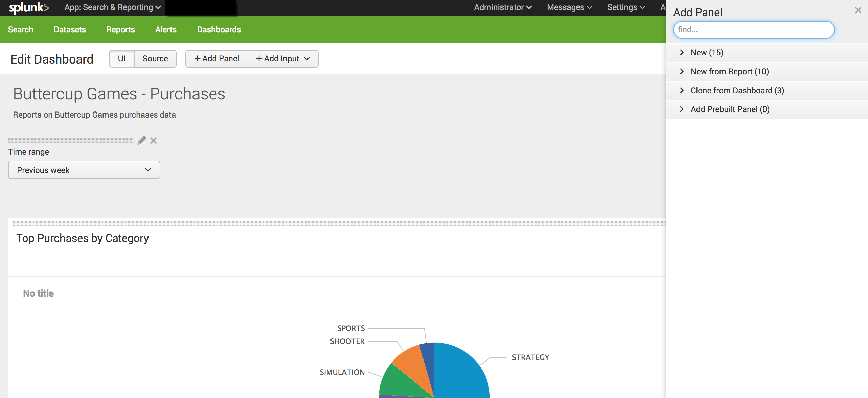Click the Splunk logo icon
868x398 pixels.
(29, 8)
